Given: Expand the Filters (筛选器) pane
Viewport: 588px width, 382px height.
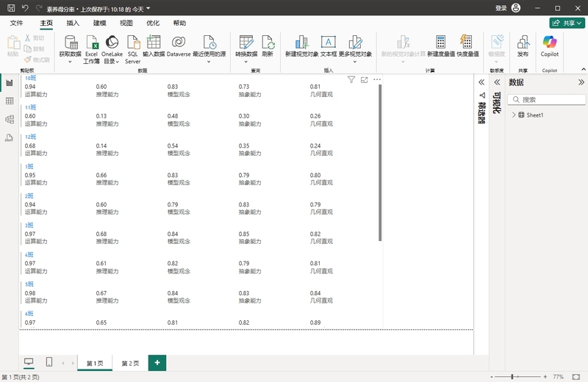Looking at the screenshot, I should point(481,82).
